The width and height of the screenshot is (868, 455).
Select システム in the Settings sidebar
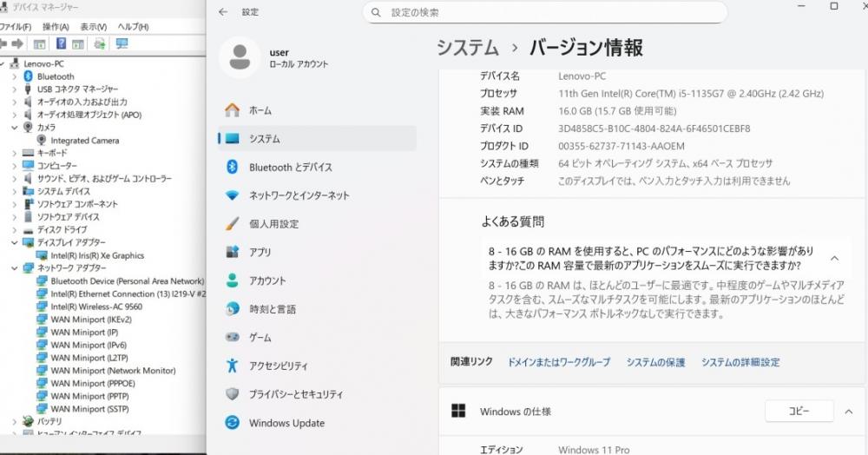point(317,138)
